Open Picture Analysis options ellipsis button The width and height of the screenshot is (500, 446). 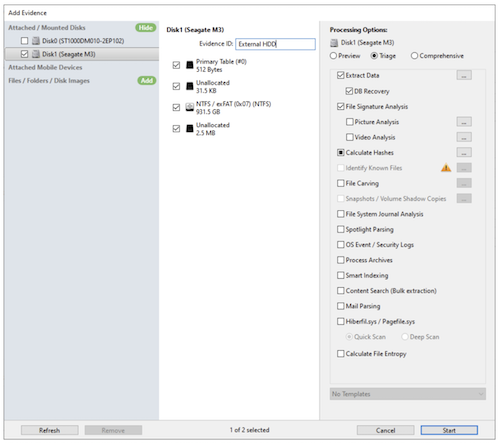tap(464, 122)
